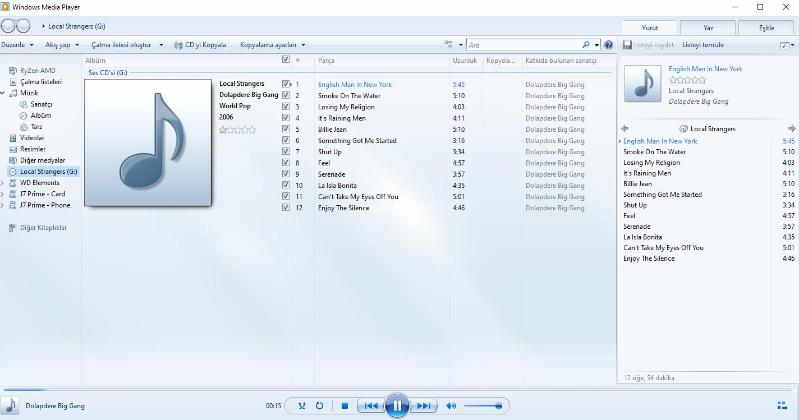Select Albüm in the navigation tree
This screenshot has width=799, height=420.
[x=40, y=115]
